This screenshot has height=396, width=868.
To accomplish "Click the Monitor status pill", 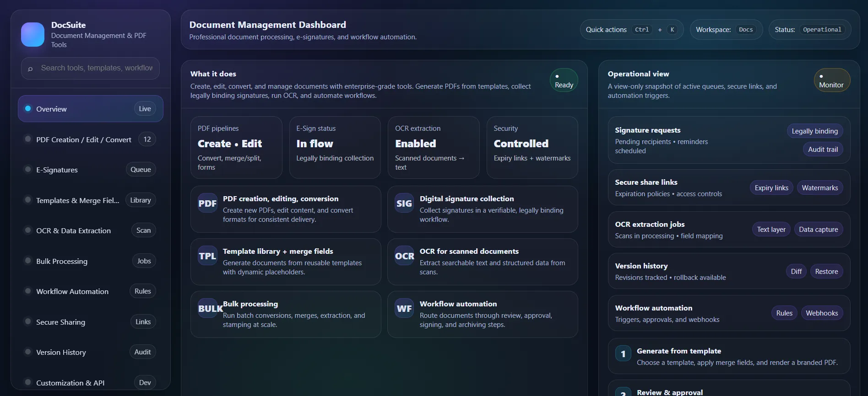I will coord(832,80).
